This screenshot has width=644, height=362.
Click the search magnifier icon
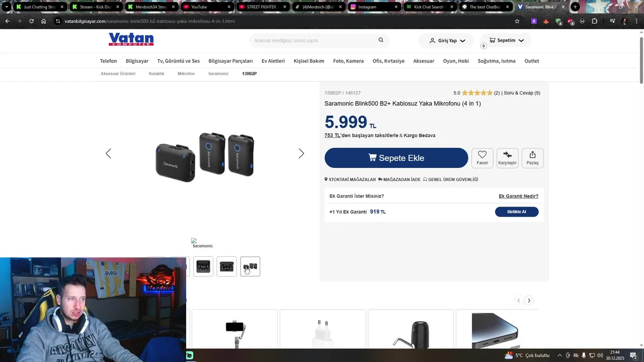tap(381, 40)
